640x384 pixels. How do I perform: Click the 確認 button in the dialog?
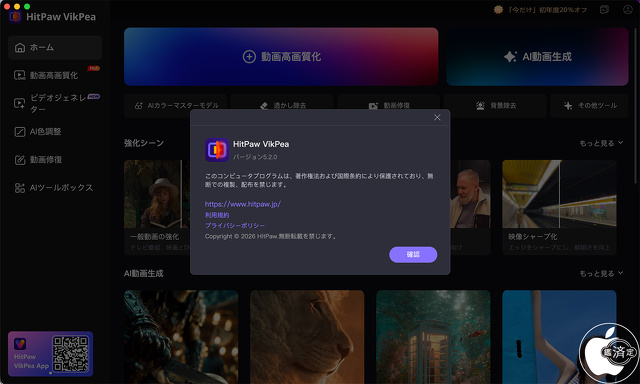(x=413, y=255)
